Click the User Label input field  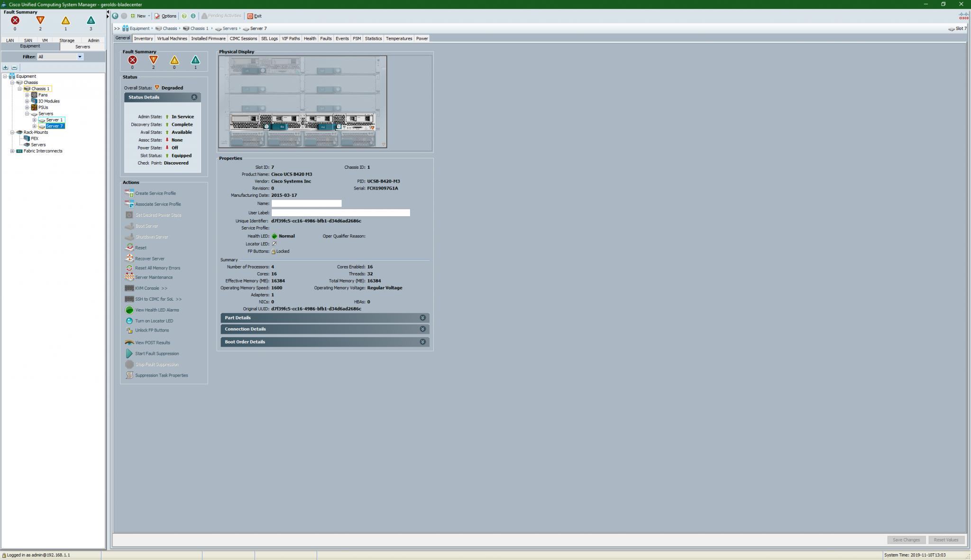[340, 213]
